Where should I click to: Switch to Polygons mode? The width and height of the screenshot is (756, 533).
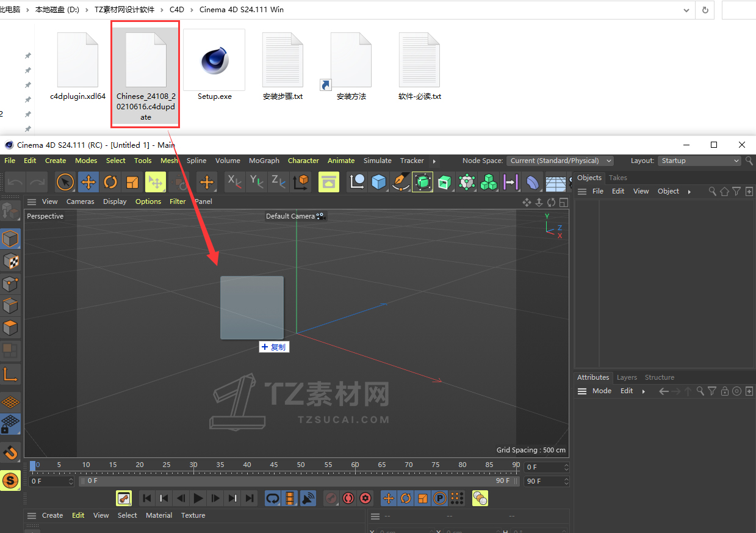tap(10, 327)
